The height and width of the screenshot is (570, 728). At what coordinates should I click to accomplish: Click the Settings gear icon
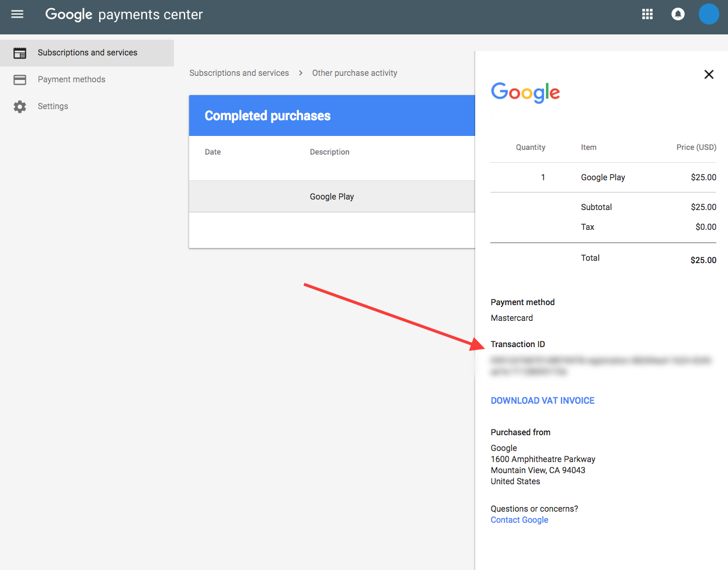pos(20,107)
